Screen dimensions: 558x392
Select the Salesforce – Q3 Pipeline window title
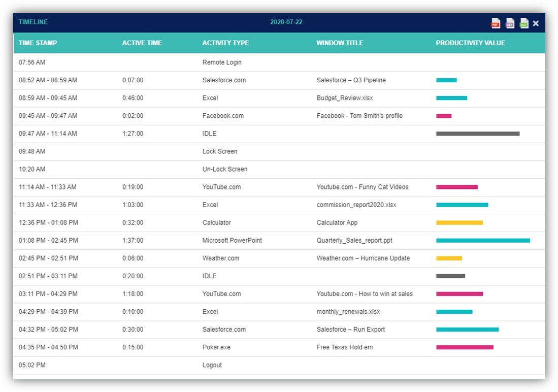[351, 80]
